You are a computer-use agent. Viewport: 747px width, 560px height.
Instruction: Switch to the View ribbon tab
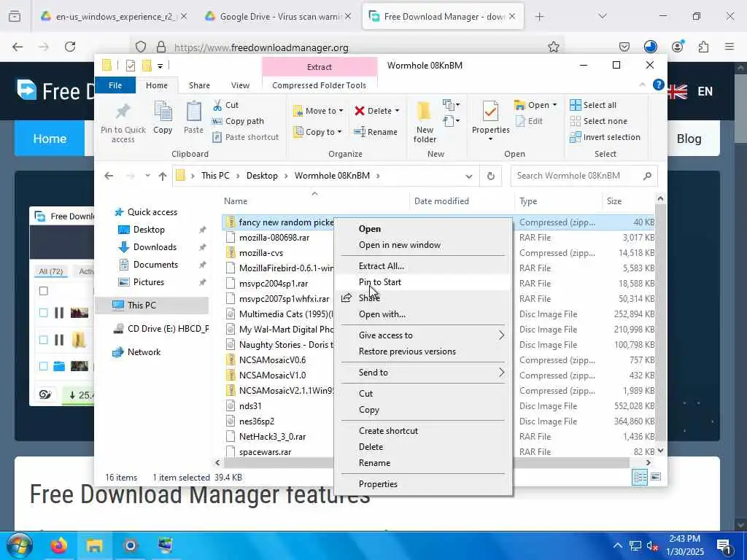click(240, 85)
